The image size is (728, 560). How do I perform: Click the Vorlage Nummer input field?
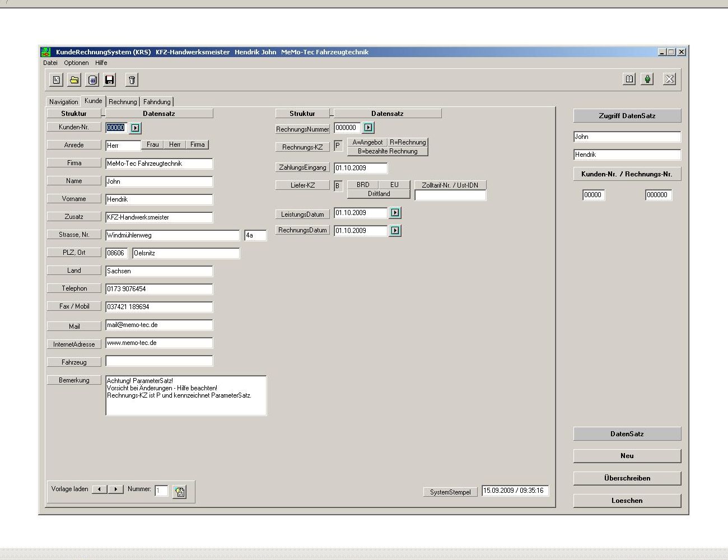pos(161,491)
